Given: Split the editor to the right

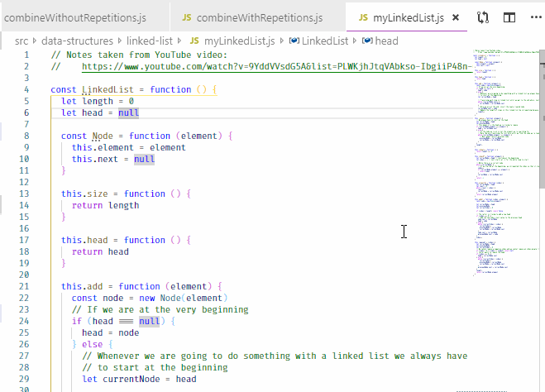Looking at the screenshot, I should (509, 17).
